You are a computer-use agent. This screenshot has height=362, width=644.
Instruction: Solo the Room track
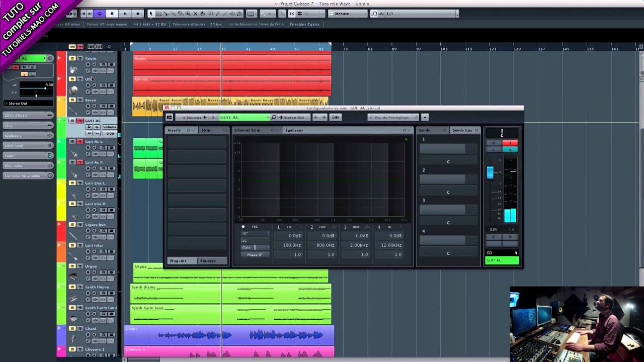(79, 58)
